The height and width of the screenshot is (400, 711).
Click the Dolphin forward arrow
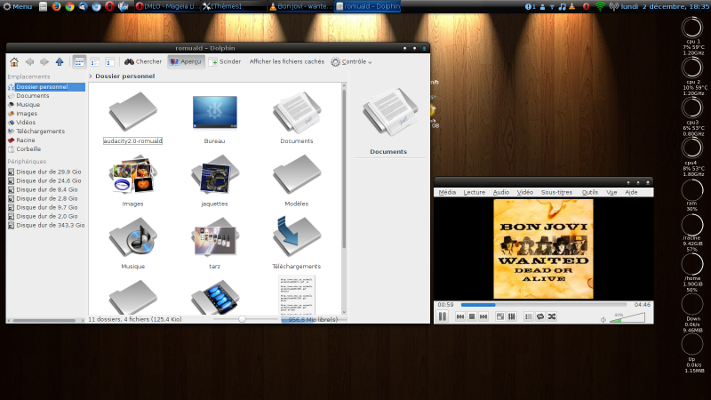(44, 62)
